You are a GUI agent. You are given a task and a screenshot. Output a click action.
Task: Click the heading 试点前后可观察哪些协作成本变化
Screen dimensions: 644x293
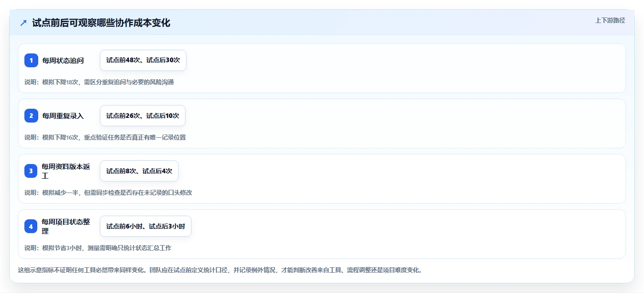tap(101, 23)
